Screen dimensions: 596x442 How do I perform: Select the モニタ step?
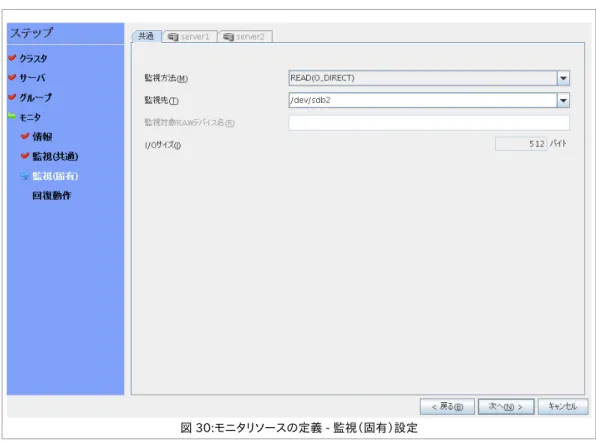(x=30, y=117)
